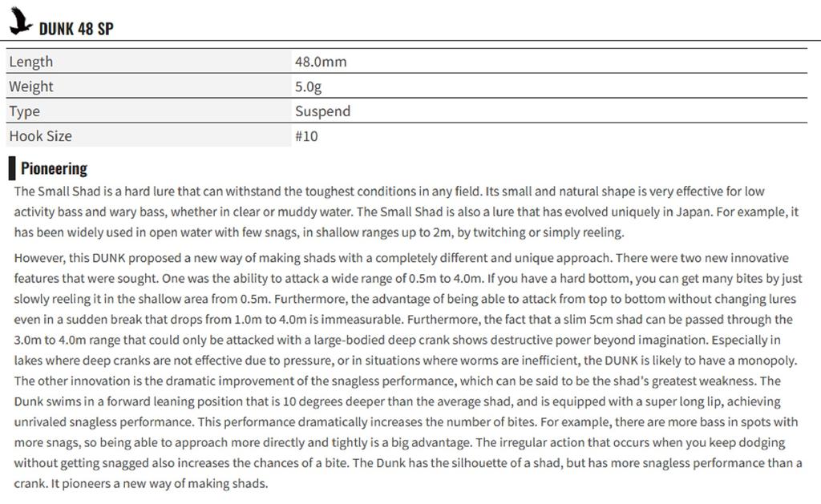The height and width of the screenshot is (504, 821).
Task: Click the 5.0g weight value
Action: pyautogui.click(x=309, y=87)
